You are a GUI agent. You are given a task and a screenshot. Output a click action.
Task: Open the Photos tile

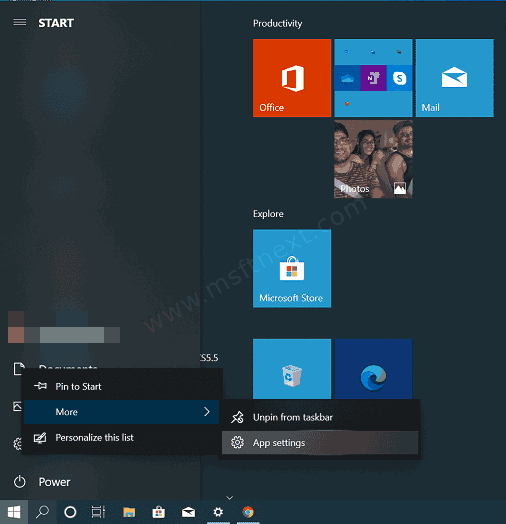[373, 159]
